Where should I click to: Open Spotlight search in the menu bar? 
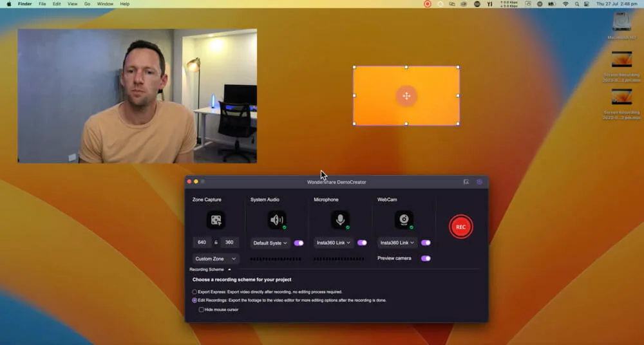[577, 4]
